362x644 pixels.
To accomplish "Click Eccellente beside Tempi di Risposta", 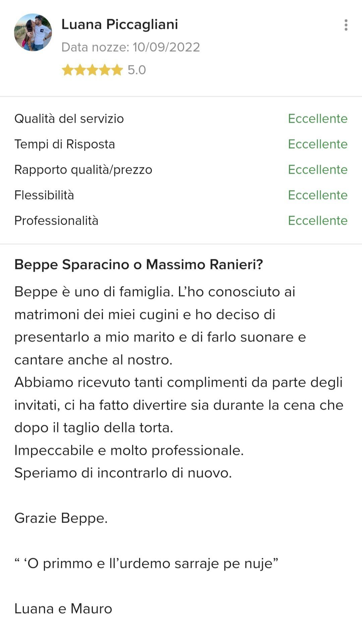I will (317, 144).
